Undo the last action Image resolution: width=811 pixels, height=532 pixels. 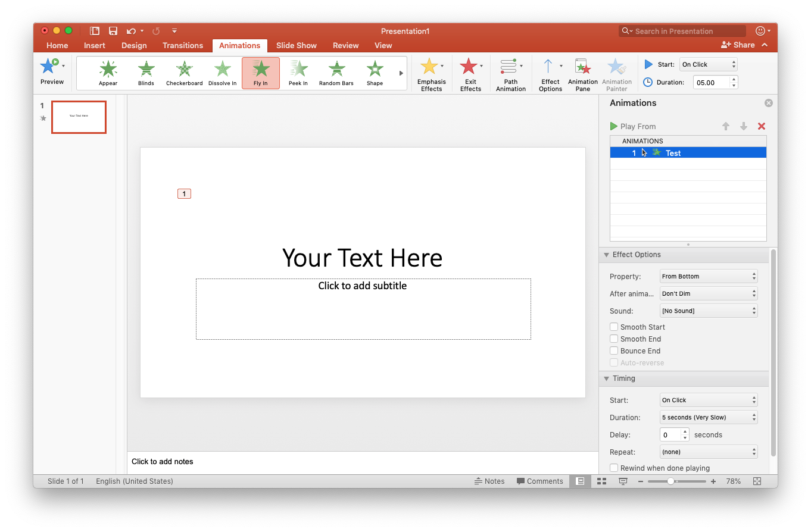tap(132, 31)
